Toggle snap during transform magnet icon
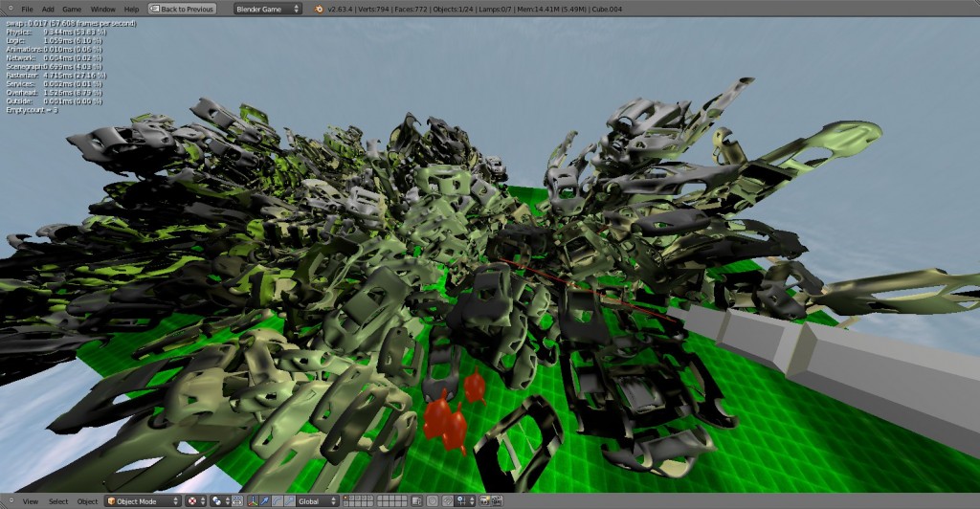This screenshot has width=980, height=509. coord(448,501)
